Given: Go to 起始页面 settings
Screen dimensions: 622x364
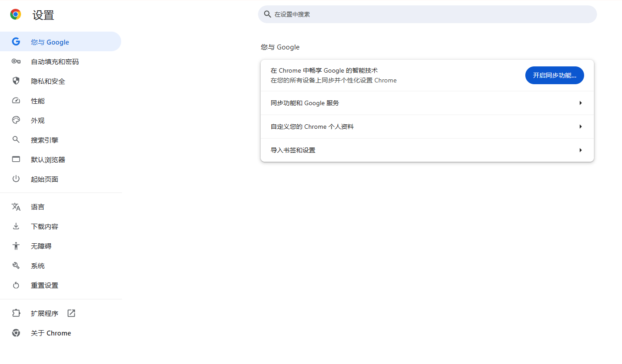Looking at the screenshot, I should tap(61, 179).
